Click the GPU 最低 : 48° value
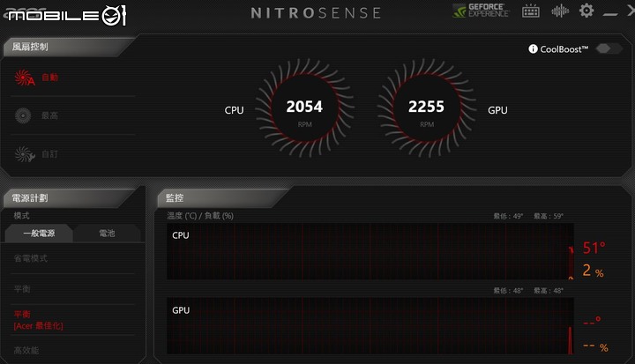 (x=508, y=291)
